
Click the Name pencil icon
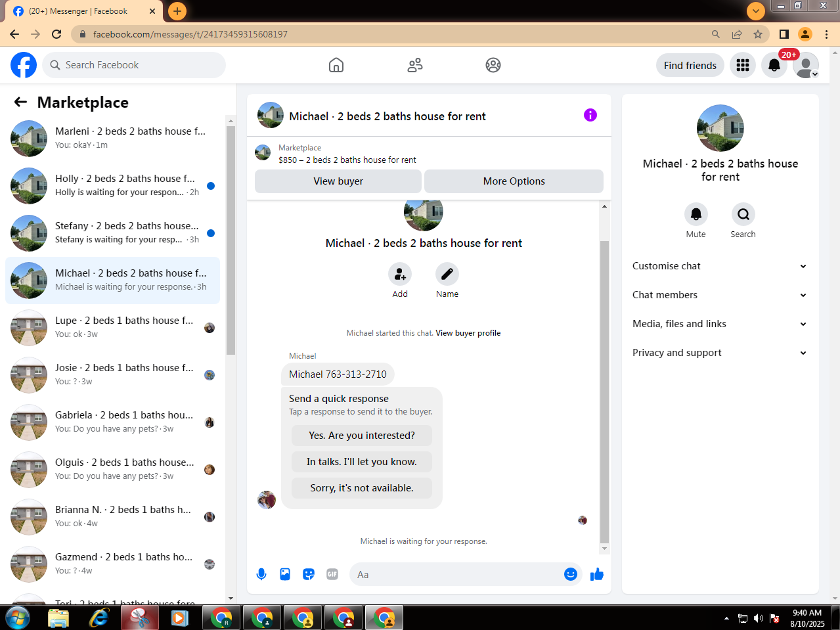click(x=447, y=274)
